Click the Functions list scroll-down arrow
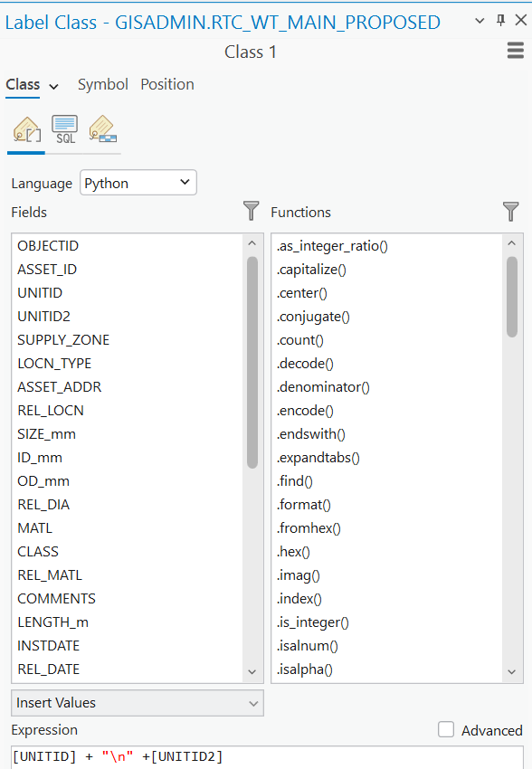Image resolution: width=532 pixels, height=769 pixels. (x=512, y=672)
